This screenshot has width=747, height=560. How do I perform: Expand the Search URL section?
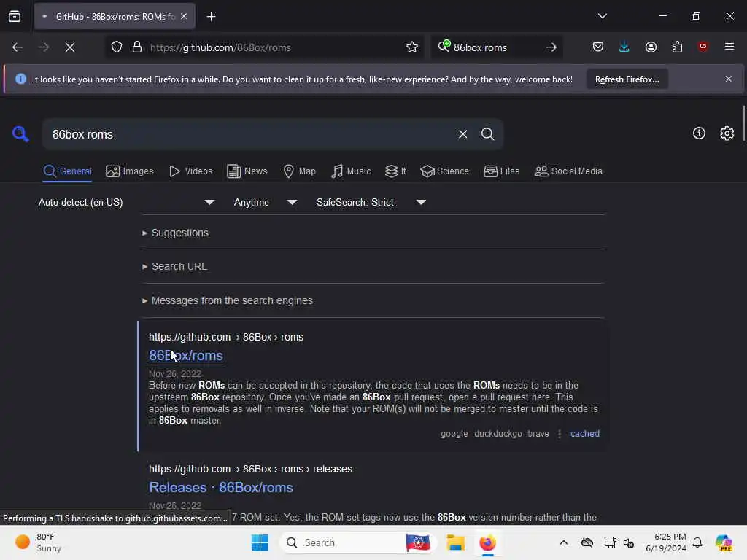pyautogui.click(x=175, y=267)
